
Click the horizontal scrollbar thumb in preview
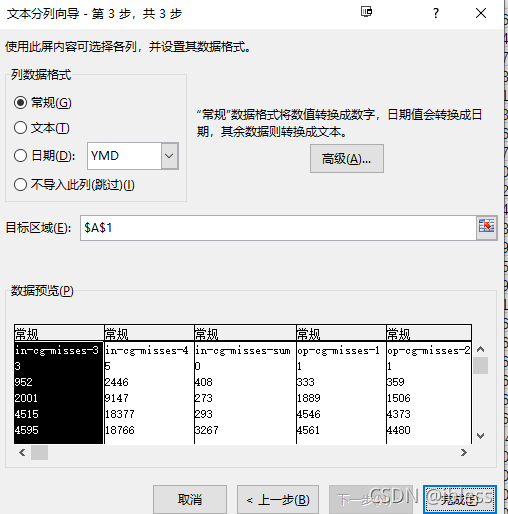point(39,453)
